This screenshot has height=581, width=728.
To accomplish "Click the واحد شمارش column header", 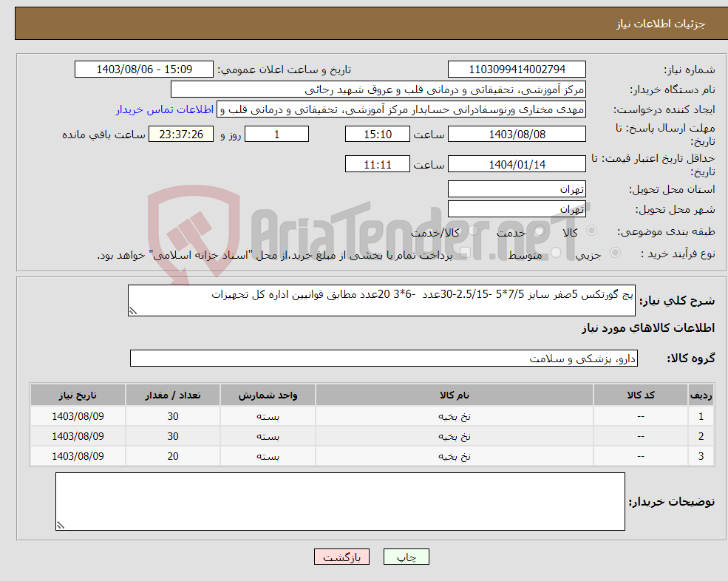I will click(x=268, y=395).
